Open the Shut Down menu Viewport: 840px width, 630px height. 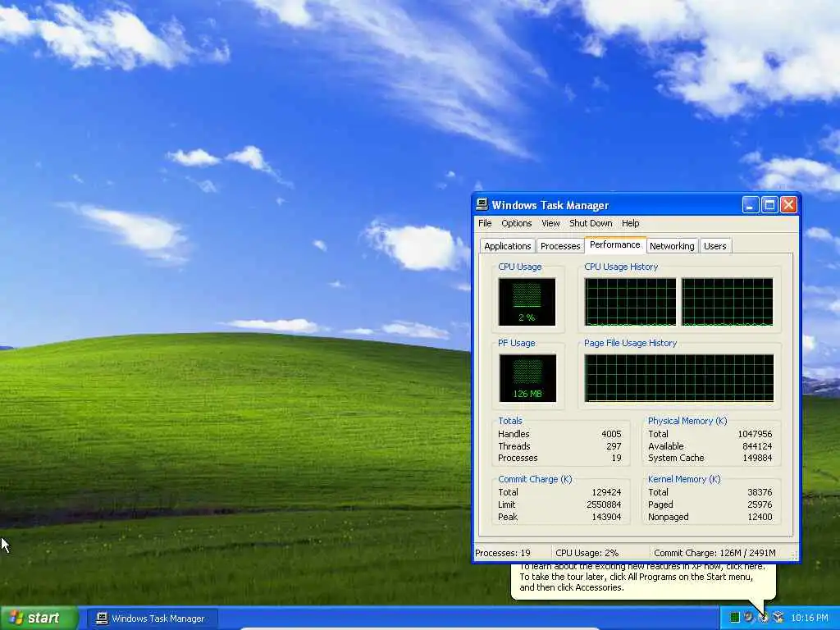pos(591,223)
